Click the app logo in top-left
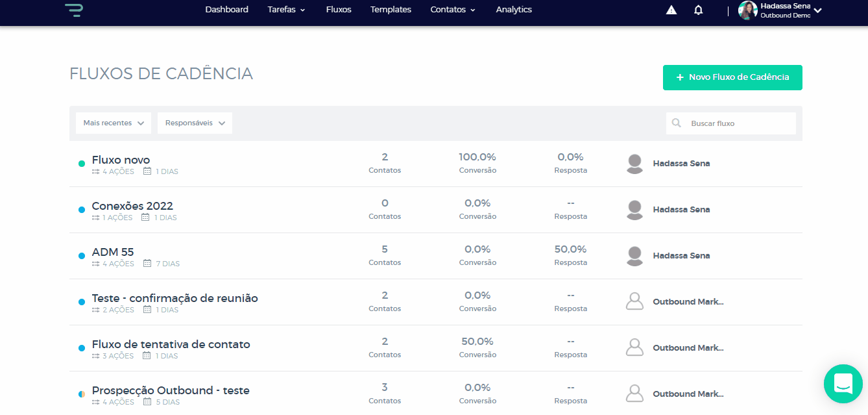The height and width of the screenshot is (415, 868). pyautogui.click(x=74, y=10)
